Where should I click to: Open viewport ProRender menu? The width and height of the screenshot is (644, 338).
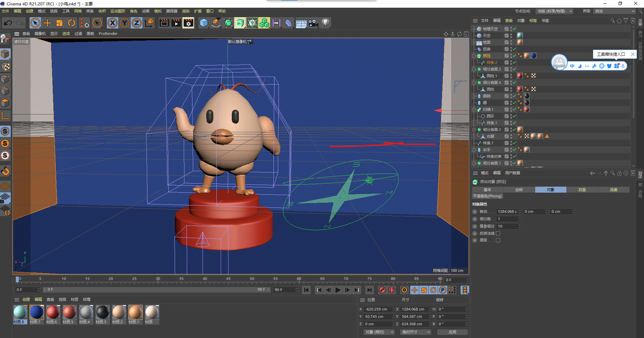point(108,34)
